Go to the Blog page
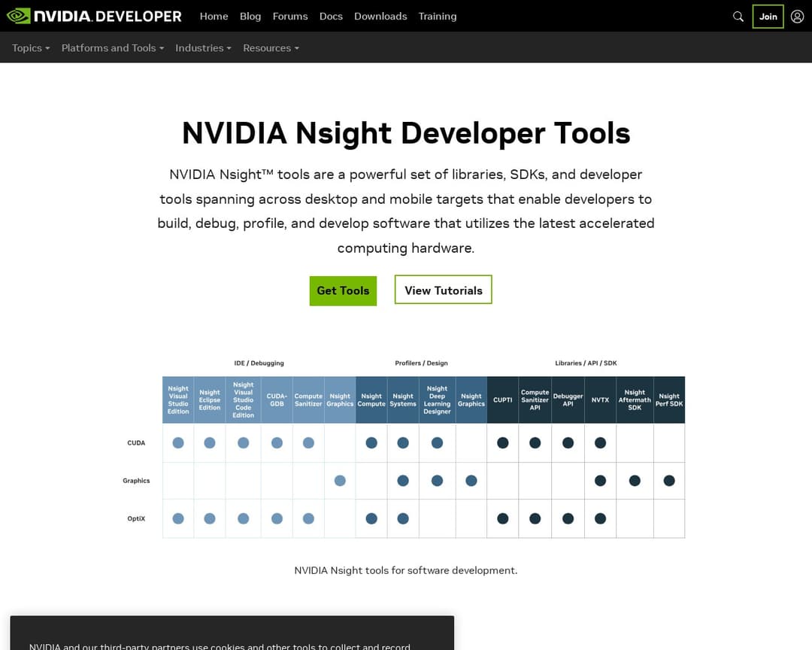Screen dimensions: 812x650 click(x=250, y=17)
